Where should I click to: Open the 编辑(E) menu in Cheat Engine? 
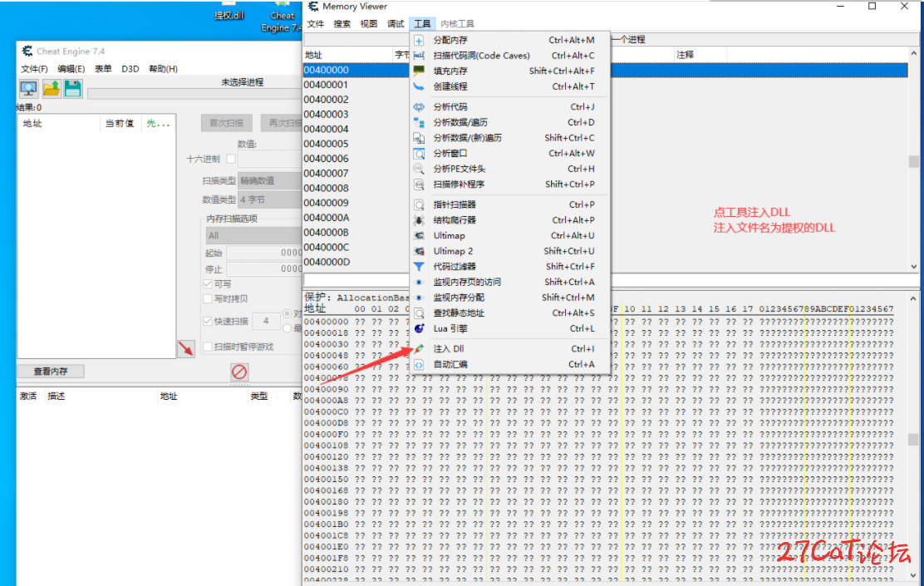click(x=71, y=69)
